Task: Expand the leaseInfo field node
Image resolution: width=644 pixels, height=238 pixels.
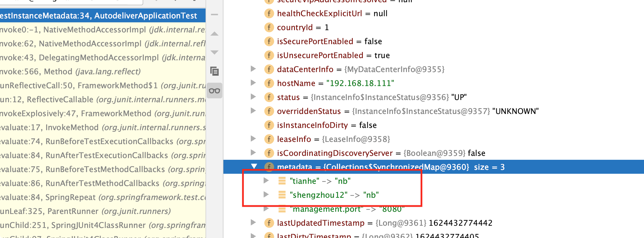Action: coord(253,139)
